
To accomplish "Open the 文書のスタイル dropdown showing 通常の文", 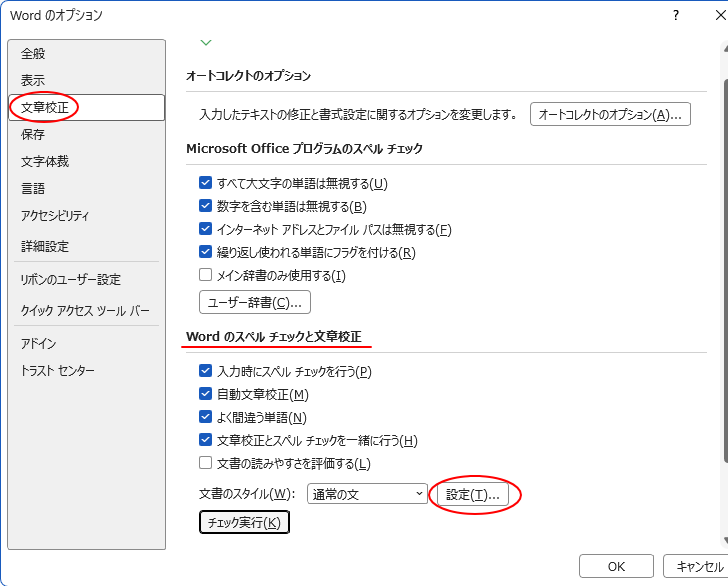I will [x=367, y=494].
